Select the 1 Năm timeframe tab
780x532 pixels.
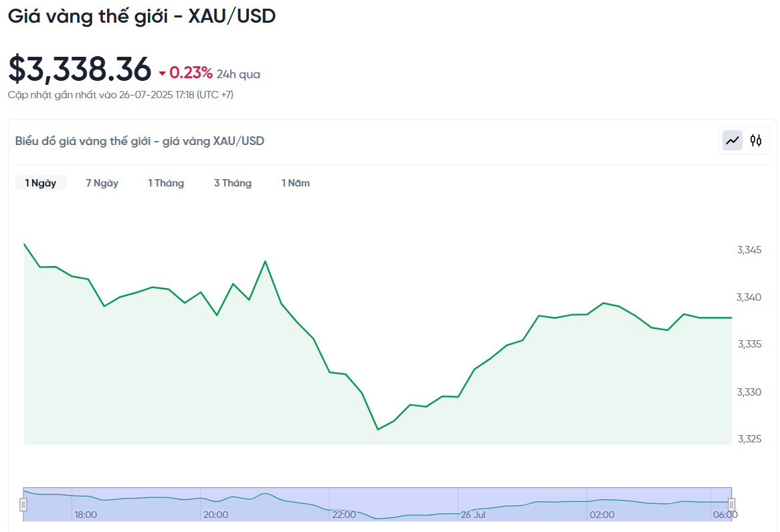click(296, 183)
